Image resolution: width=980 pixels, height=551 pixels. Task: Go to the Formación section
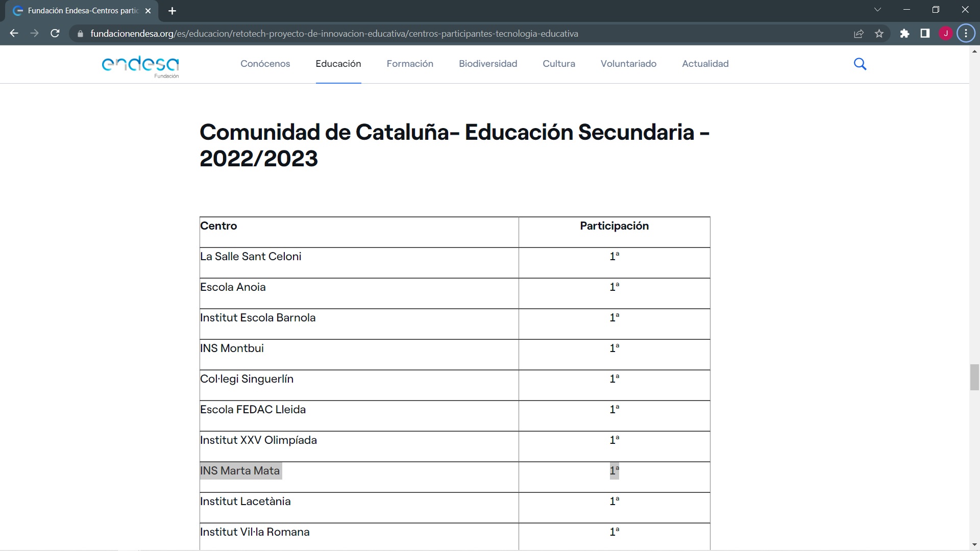pyautogui.click(x=410, y=64)
